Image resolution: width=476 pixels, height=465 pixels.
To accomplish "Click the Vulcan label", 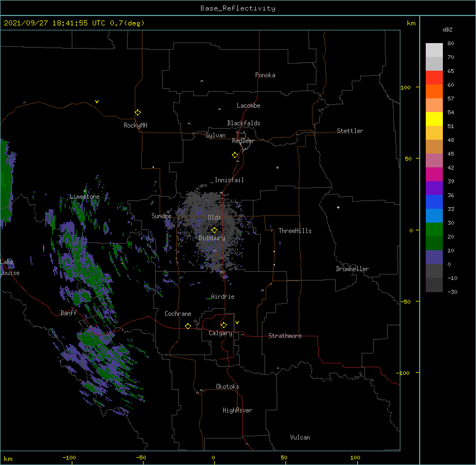I will pyautogui.click(x=300, y=437).
